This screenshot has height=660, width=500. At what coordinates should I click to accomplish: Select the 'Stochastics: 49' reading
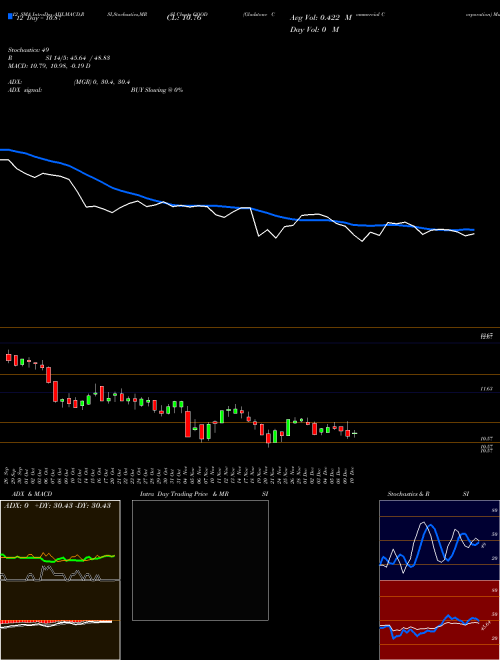tap(29, 50)
